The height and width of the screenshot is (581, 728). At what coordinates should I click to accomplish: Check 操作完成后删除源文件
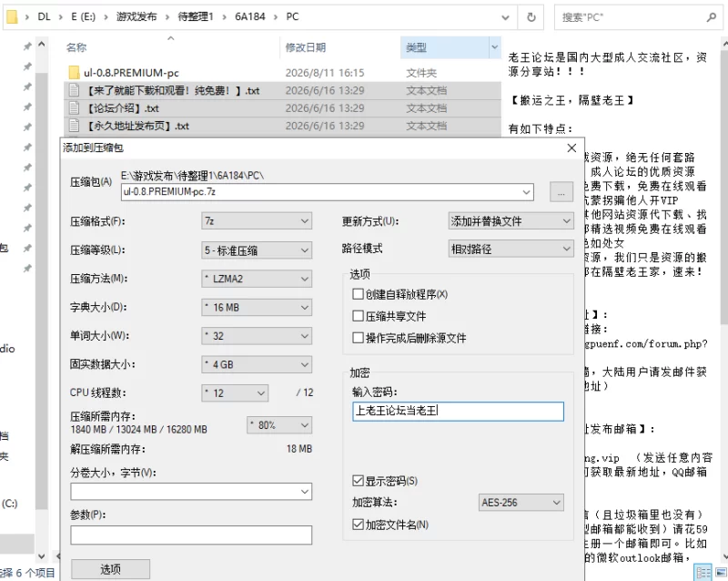358,338
